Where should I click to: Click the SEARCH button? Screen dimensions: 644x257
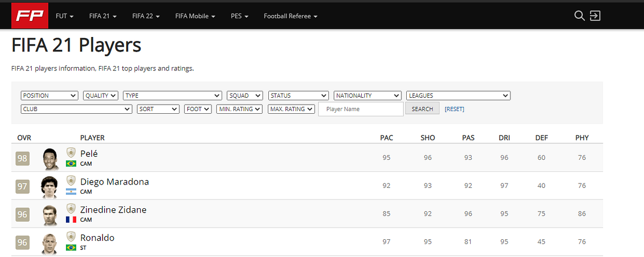pos(422,109)
